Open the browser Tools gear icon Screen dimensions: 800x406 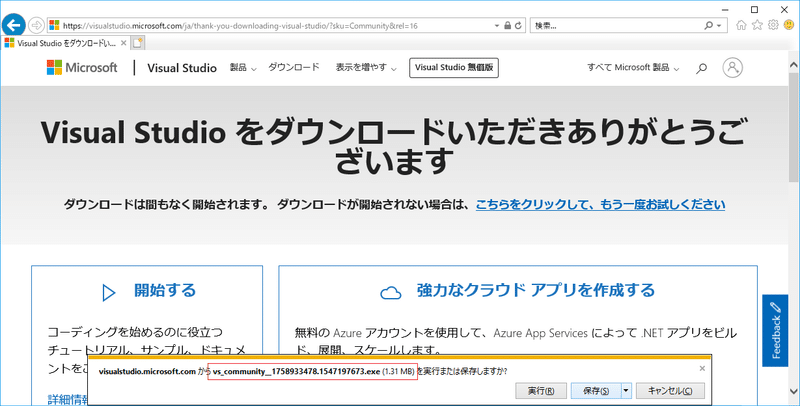(x=773, y=25)
